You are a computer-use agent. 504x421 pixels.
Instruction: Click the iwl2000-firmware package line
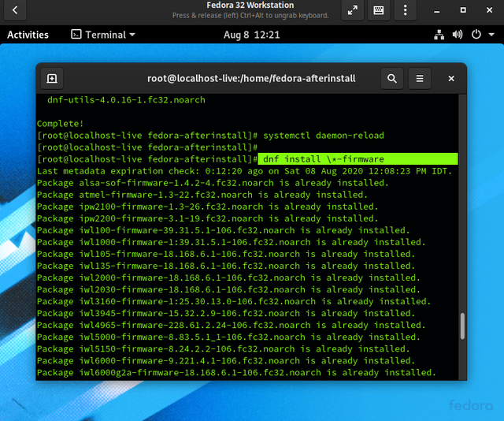(x=228, y=278)
